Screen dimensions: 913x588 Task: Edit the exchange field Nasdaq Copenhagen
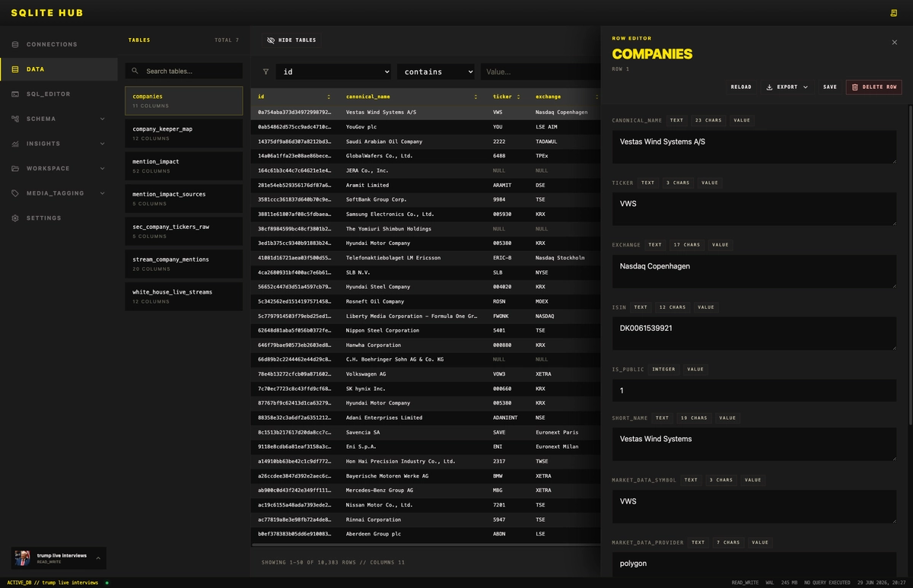(x=754, y=272)
